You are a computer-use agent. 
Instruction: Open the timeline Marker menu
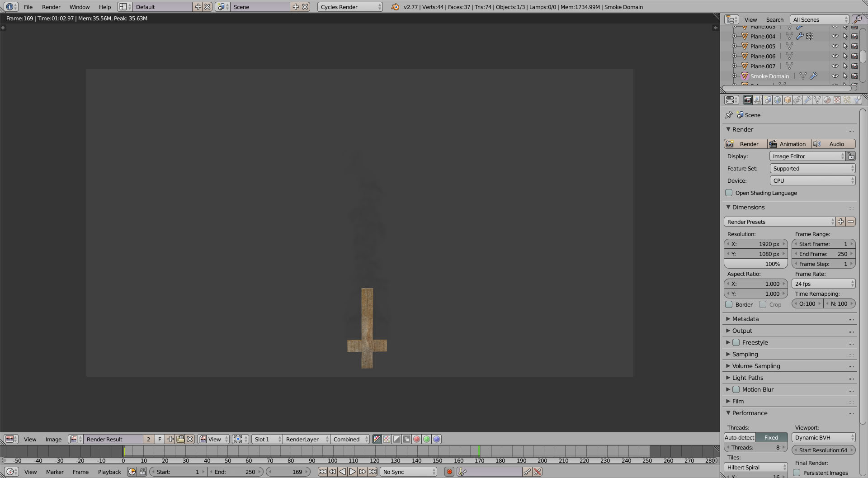point(55,472)
